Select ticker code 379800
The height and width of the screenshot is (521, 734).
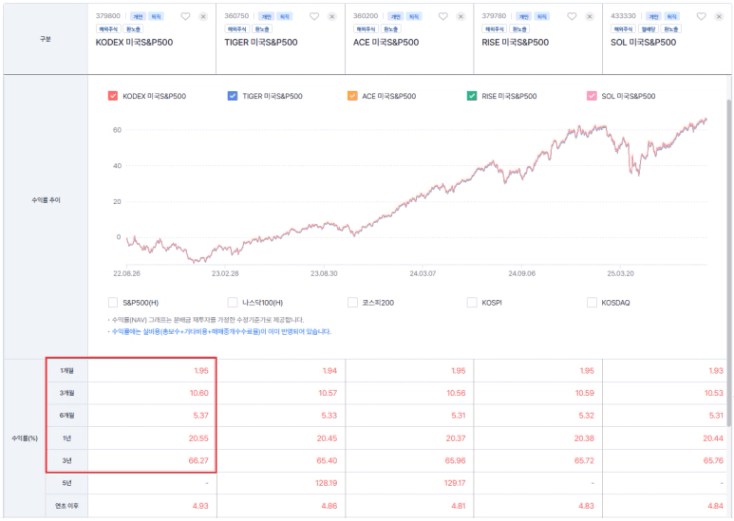(x=108, y=16)
